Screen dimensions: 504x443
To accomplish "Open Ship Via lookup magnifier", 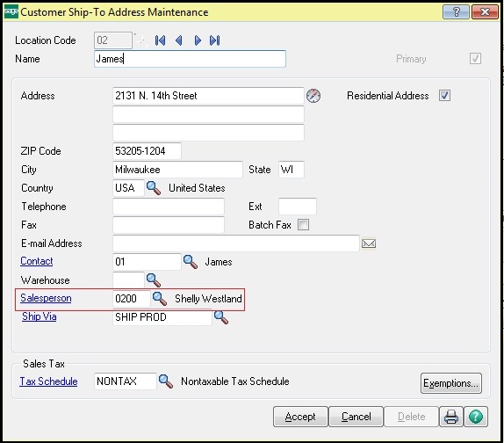I will pos(221,317).
